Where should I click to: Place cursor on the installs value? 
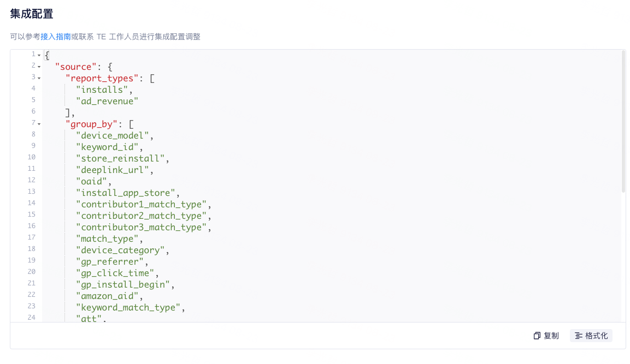101,89
